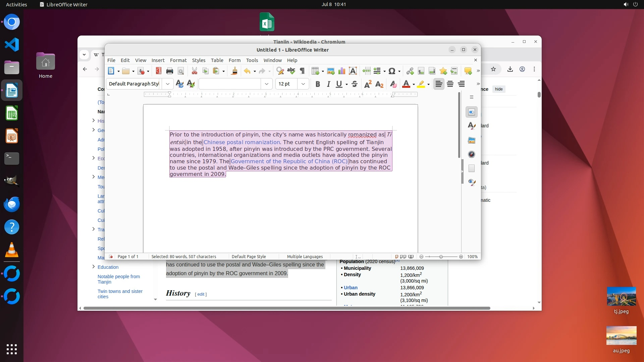Open the paragraph style dropdown

(x=167, y=84)
